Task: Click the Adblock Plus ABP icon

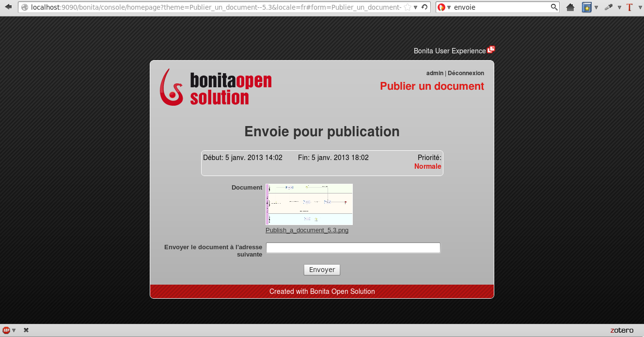Action: (6, 330)
